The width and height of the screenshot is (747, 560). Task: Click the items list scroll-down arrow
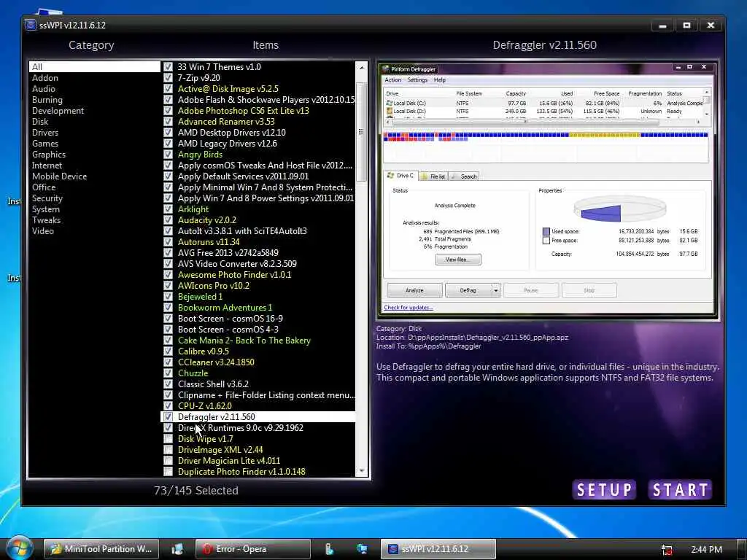click(x=362, y=471)
